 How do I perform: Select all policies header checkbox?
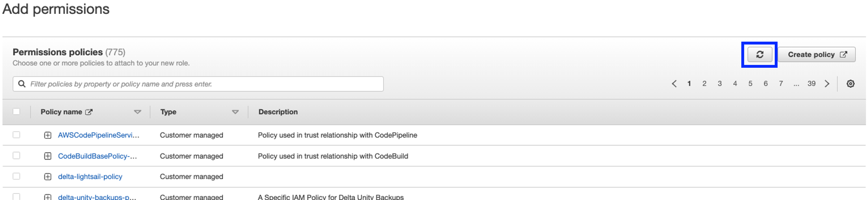[16, 111]
